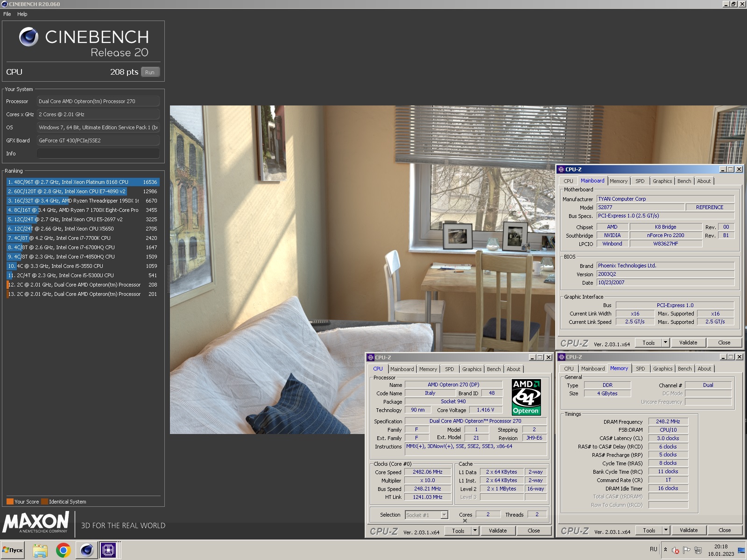The width and height of the screenshot is (747, 560).
Task: Open About tab in the Mainboard CPU-Z window
Action: coord(704,181)
